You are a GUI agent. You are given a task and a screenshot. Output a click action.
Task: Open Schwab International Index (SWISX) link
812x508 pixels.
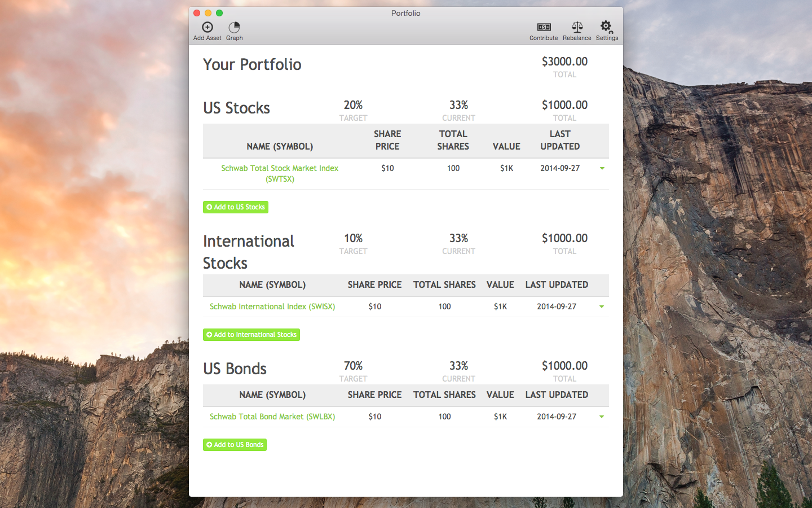pos(272,306)
